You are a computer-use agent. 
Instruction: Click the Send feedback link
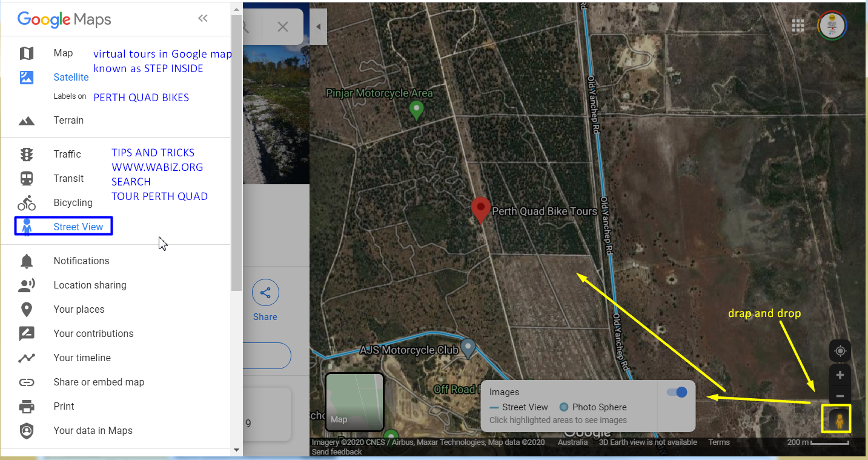click(x=336, y=452)
